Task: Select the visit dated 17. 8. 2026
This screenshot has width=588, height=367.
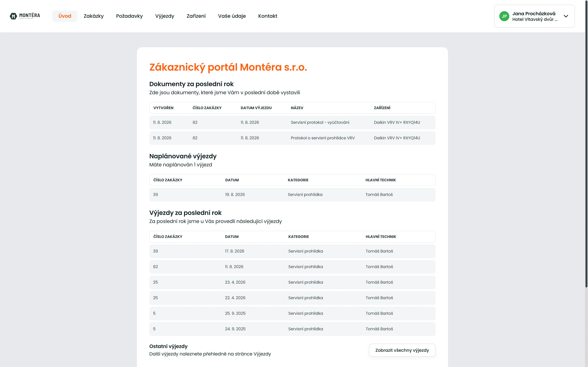Action: pyautogui.click(x=292, y=251)
